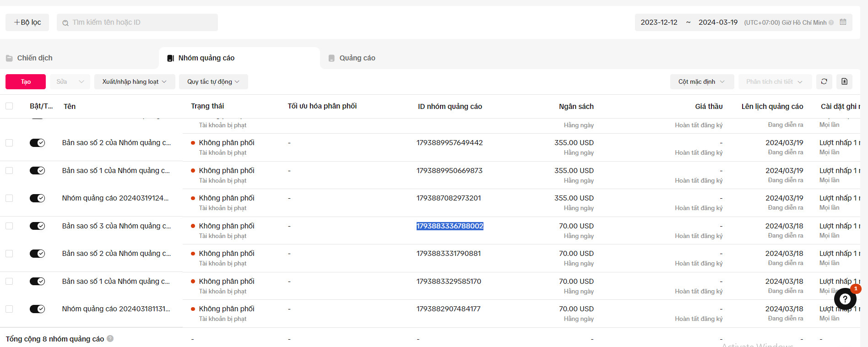Switch to the Quảng cáo tab

pyautogui.click(x=357, y=58)
